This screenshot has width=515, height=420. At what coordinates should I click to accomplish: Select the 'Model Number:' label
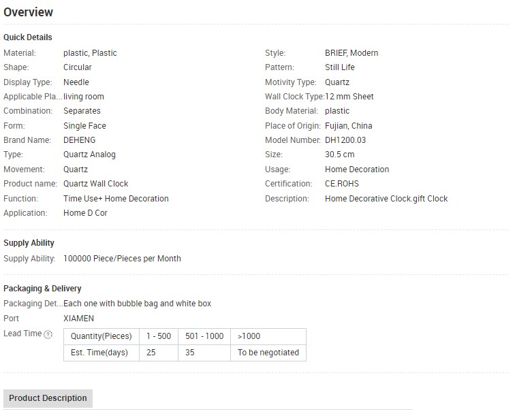pos(293,140)
